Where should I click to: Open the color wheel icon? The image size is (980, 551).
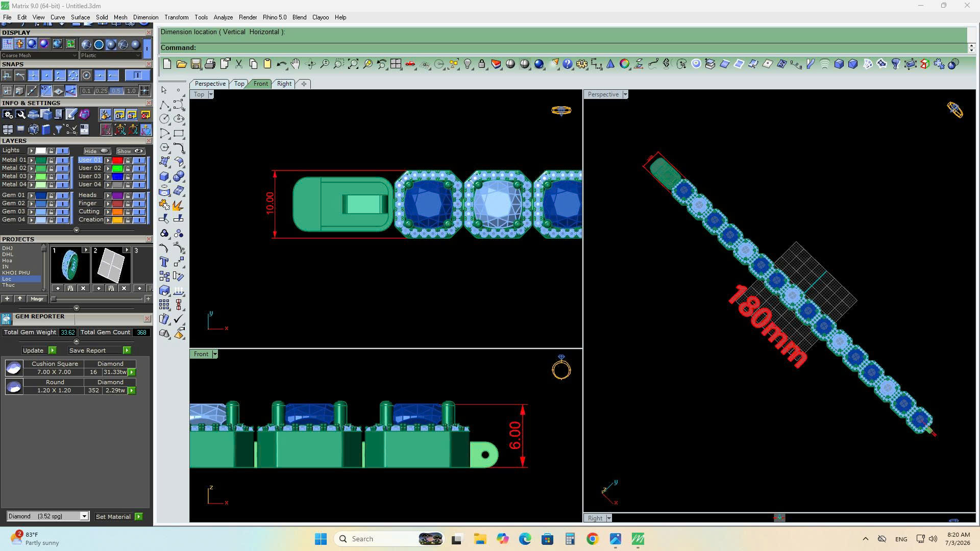pos(624,64)
